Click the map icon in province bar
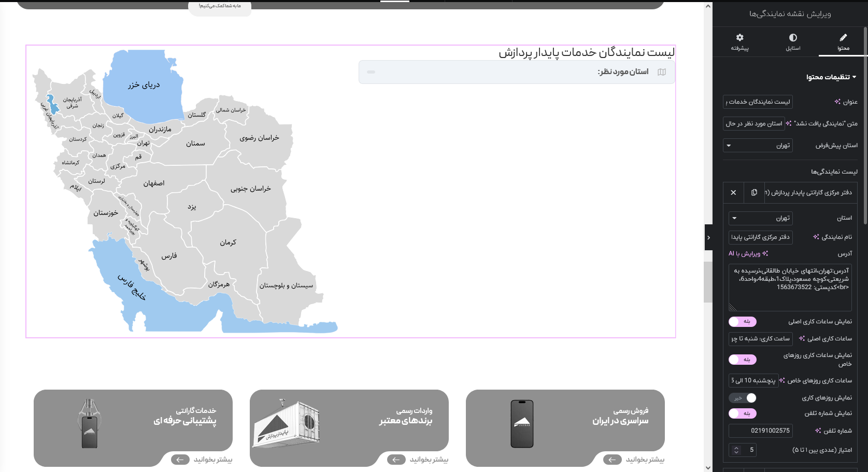868x472 pixels. pyautogui.click(x=662, y=72)
